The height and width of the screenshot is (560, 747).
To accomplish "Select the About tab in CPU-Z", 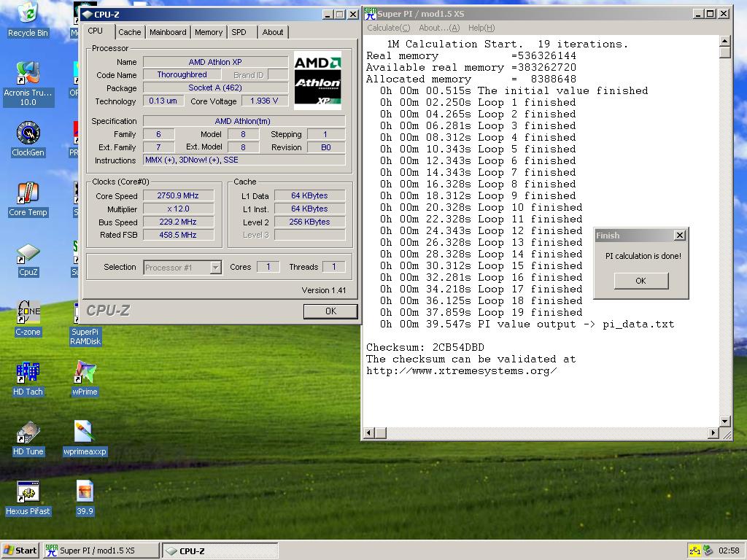I will click(273, 32).
